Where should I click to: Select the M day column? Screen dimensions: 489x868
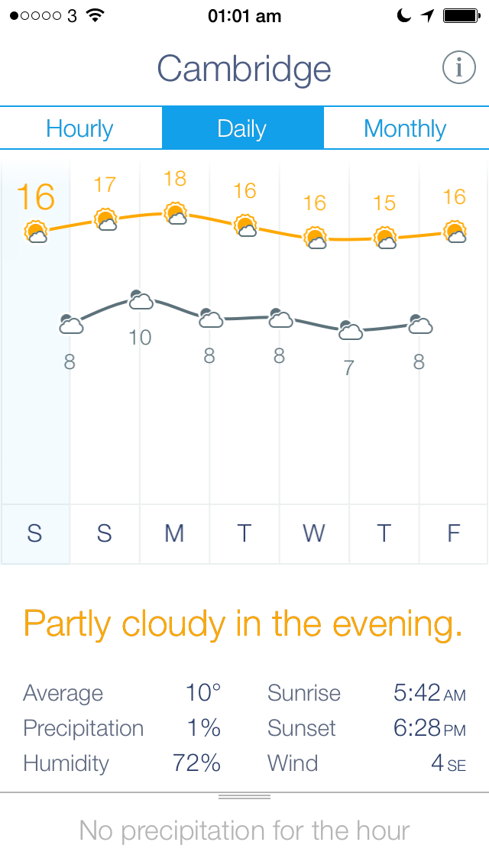click(x=174, y=533)
